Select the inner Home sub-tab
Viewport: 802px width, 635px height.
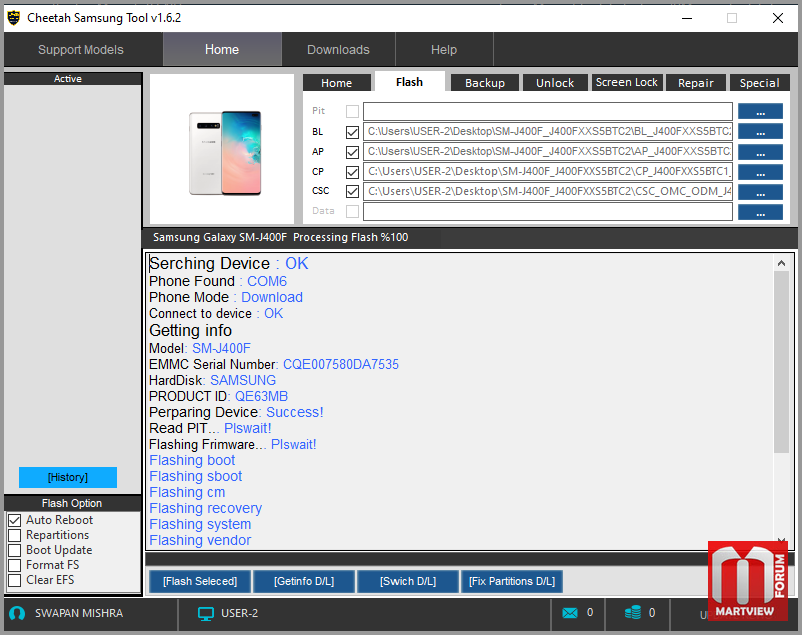(x=337, y=83)
